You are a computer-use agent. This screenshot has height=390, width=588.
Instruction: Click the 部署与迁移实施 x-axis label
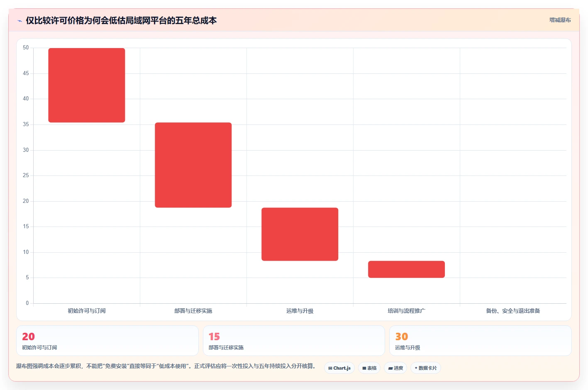[x=193, y=311]
